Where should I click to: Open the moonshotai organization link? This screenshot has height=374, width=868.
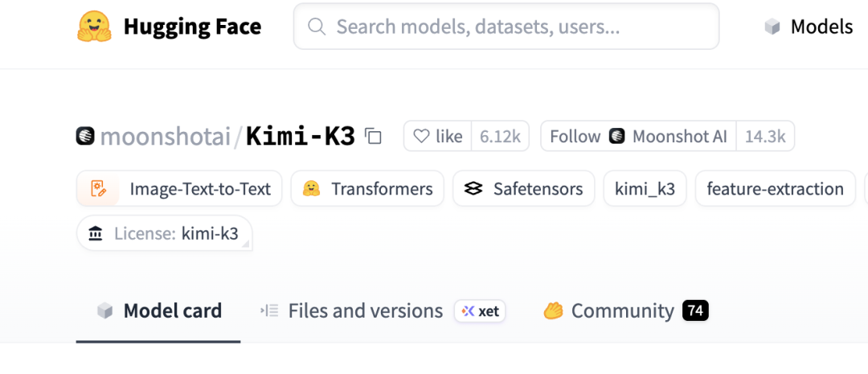click(x=165, y=136)
